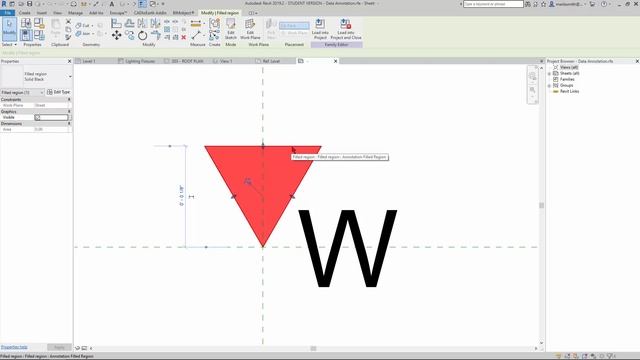640x360 pixels.
Task: Select Revit Links in Project Browser
Action: pyautogui.click(x=569, y=91)
